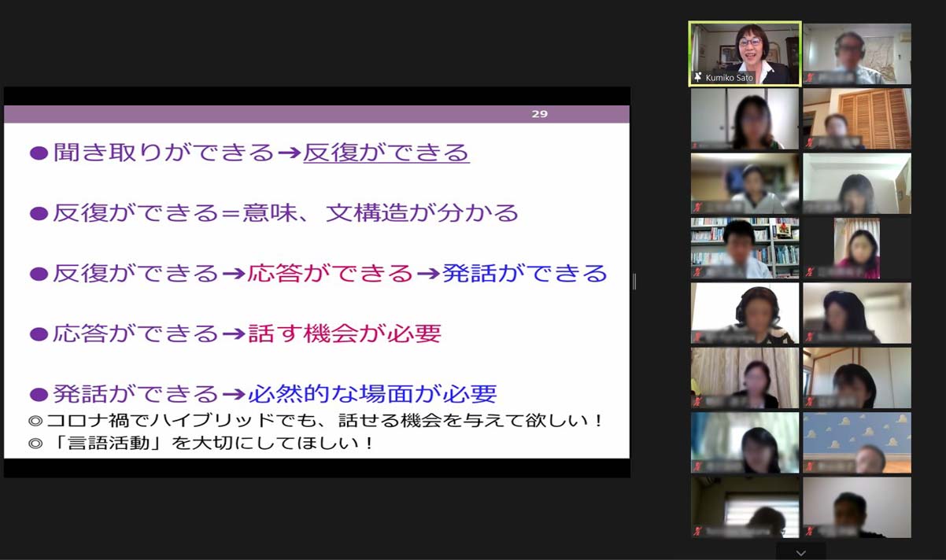Click the mute icon on the top-right participant tile

click(811, 76)
